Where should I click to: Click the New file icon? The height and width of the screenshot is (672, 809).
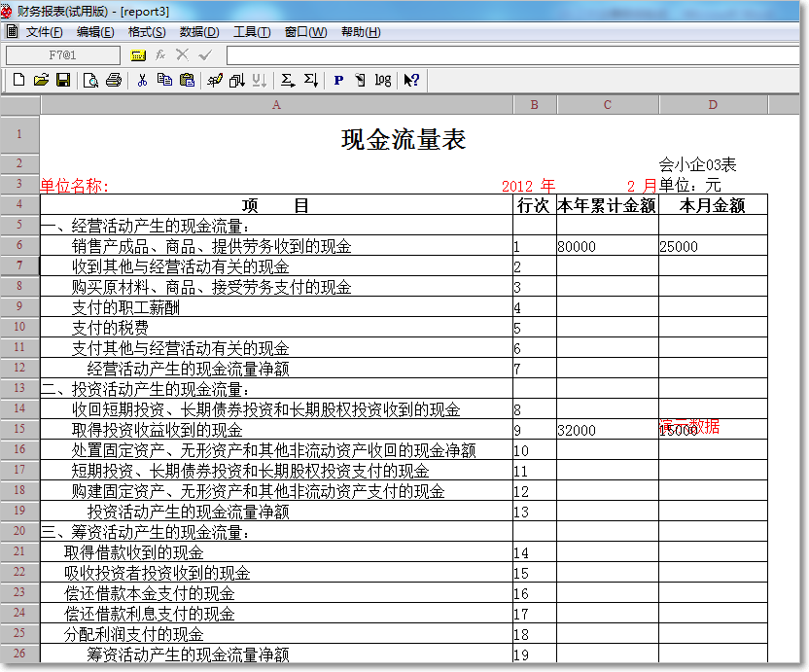tap(18, 80)
